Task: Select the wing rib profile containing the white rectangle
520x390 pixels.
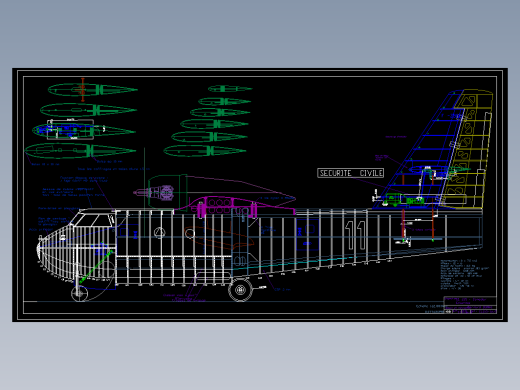Action: point(83,130)
